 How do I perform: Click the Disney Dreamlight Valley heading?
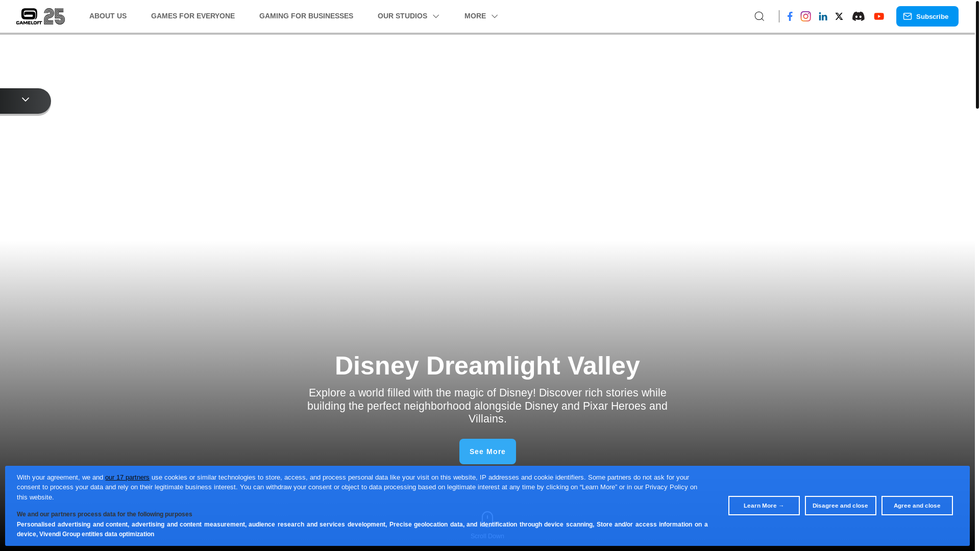coord(487,366)
